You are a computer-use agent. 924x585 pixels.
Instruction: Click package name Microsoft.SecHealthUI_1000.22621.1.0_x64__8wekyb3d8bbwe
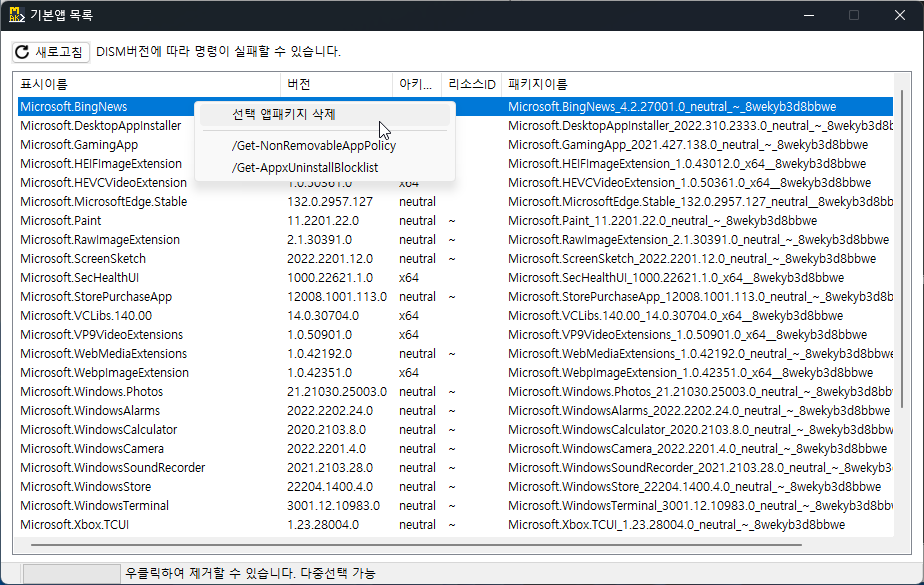(x=676, y=277)
